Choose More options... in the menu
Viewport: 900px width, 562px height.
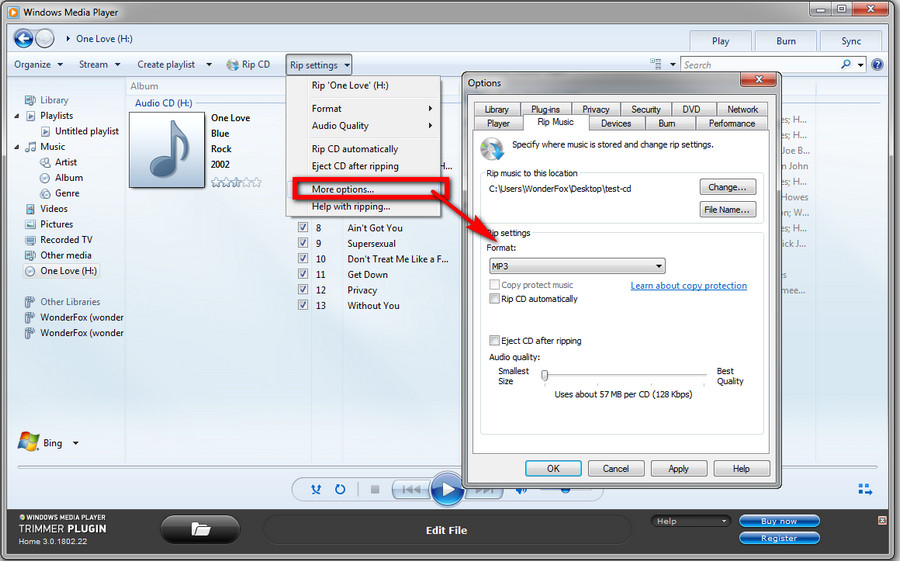click(x=364, y=189)
